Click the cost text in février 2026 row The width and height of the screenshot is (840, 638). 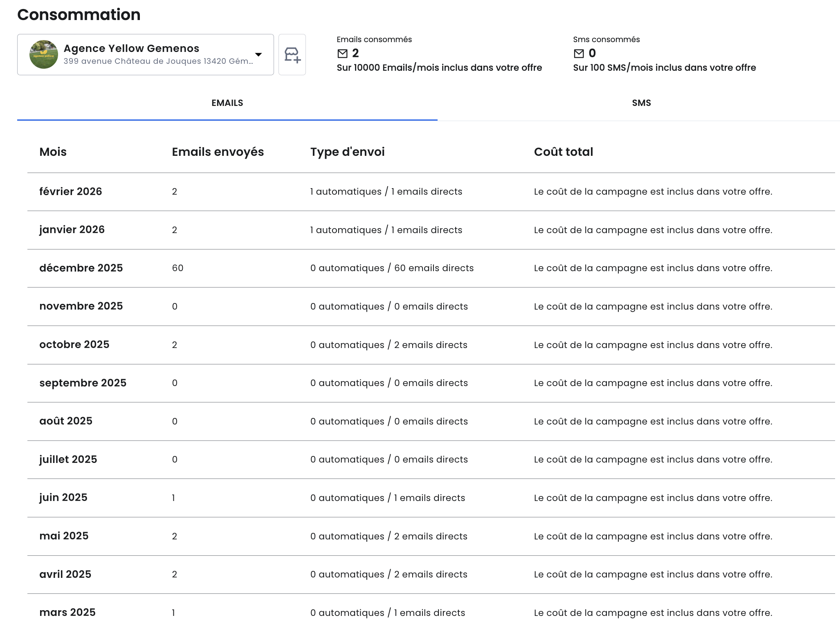point(653,191)
